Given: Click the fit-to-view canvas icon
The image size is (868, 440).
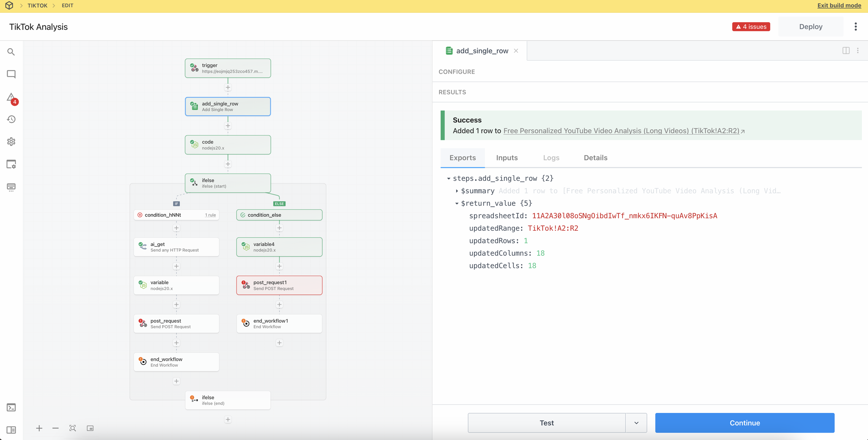Looking at the screenshot, I should point(73,428).
